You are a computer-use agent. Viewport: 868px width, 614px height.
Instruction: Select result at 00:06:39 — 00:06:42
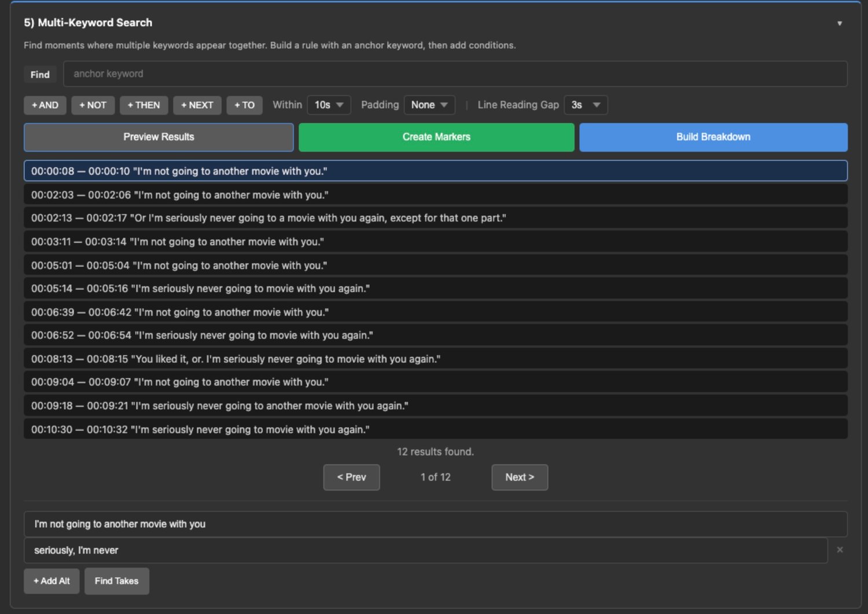(x=436, y=312)
